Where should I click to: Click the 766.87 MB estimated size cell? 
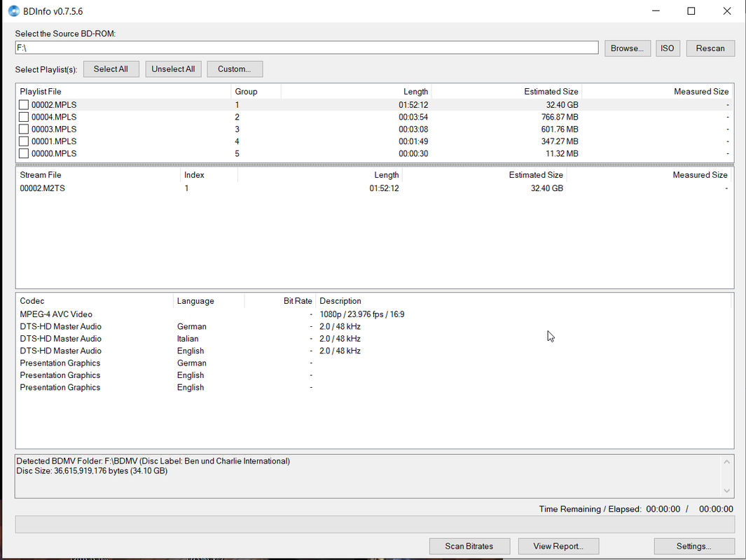point(560,117)
